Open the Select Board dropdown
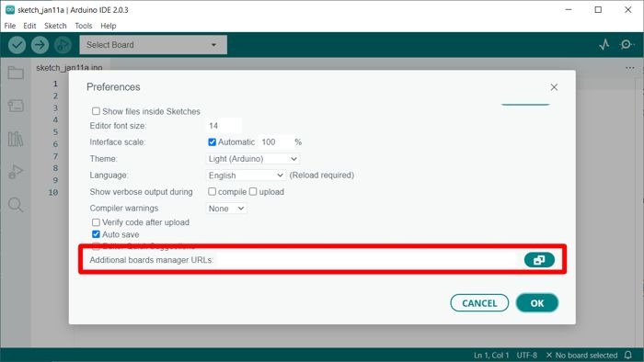Screen dimensions: 644x362 153,45
